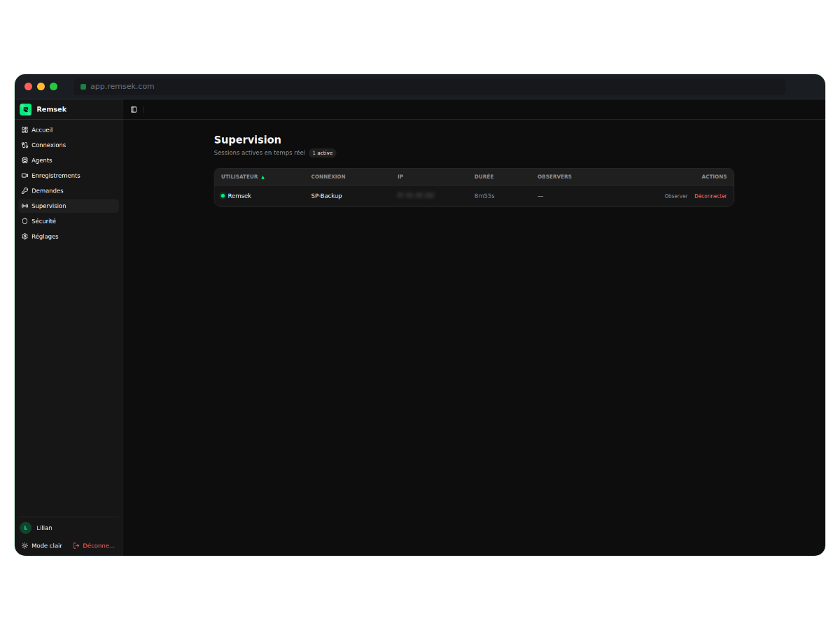
Task: Click the Connexion column header
Action: [x=328, y=177]
